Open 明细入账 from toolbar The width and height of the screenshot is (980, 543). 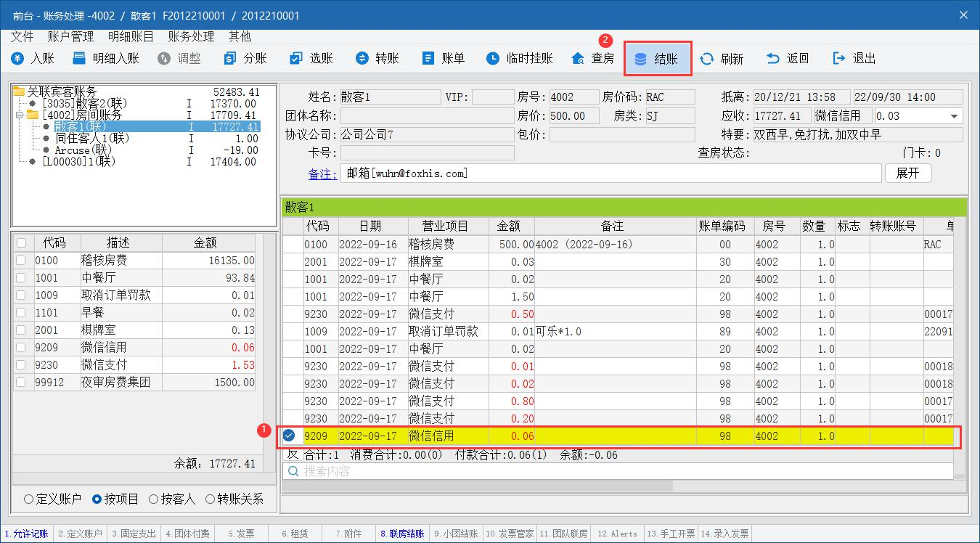point(106,59)
